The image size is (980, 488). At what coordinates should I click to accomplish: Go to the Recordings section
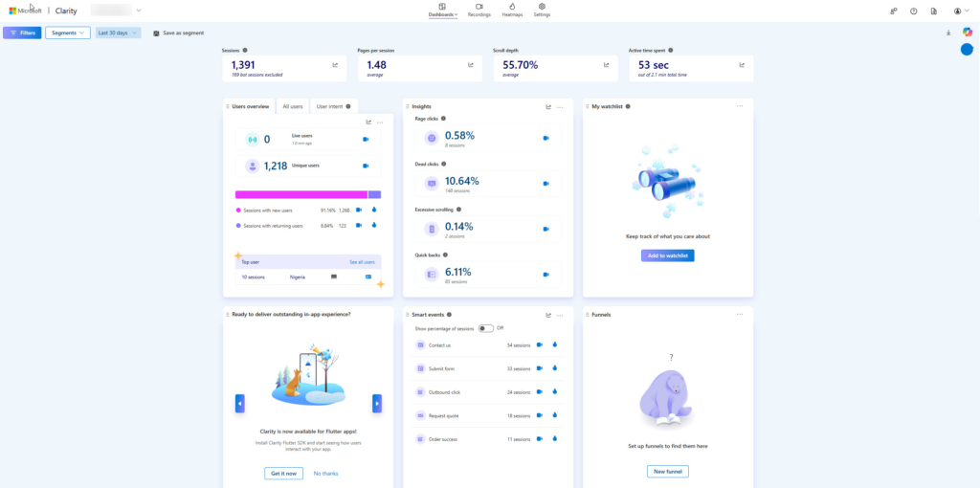[x=479, y=10]
